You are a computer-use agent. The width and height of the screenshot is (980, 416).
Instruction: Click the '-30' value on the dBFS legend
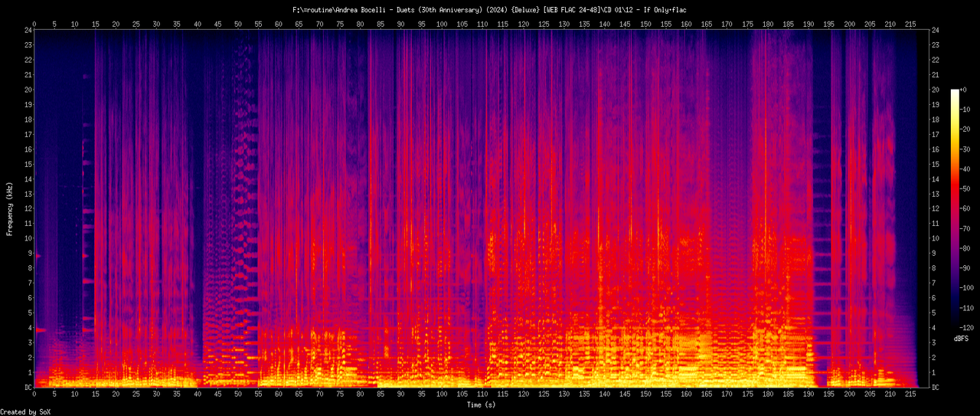pos(966,149)
